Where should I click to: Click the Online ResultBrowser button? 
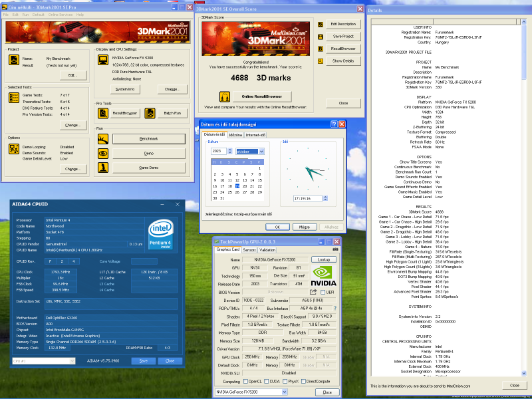(x=262, y=96)
